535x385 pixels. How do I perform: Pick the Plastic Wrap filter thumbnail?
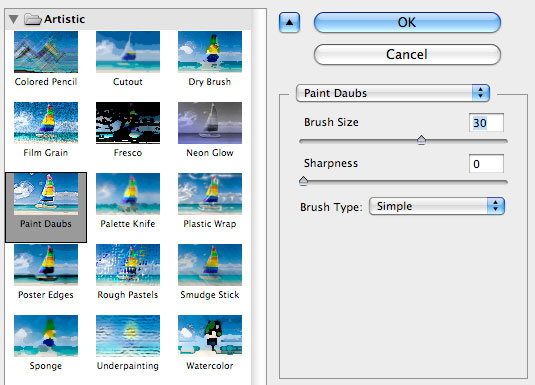pos(210,194)
